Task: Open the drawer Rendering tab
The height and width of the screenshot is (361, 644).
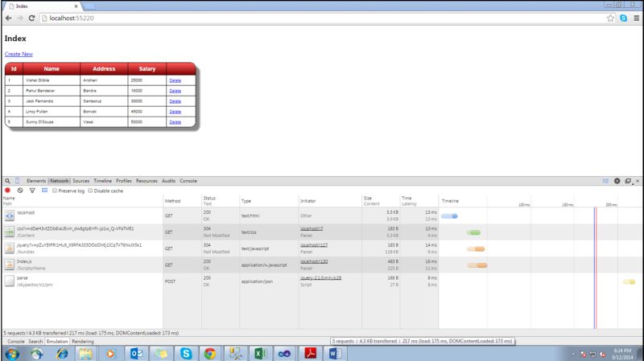Action: pos(83,342)
